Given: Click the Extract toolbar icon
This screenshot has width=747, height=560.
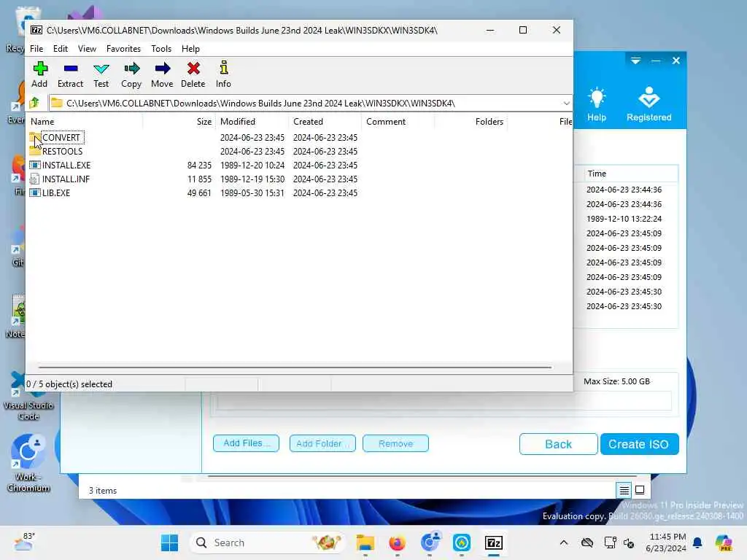Looking at the screenshot, I should (x=71, y=74).
